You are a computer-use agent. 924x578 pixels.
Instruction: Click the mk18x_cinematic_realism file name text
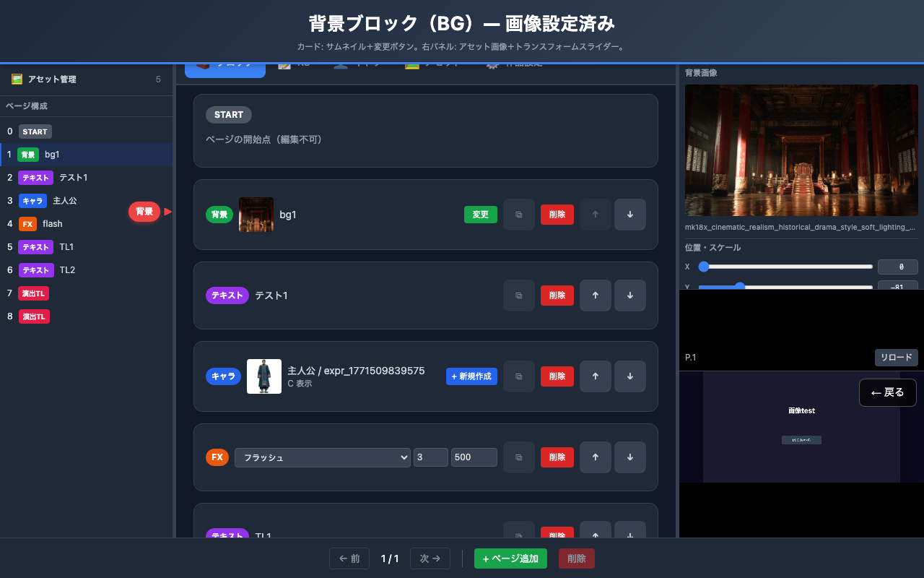[801, 228]
